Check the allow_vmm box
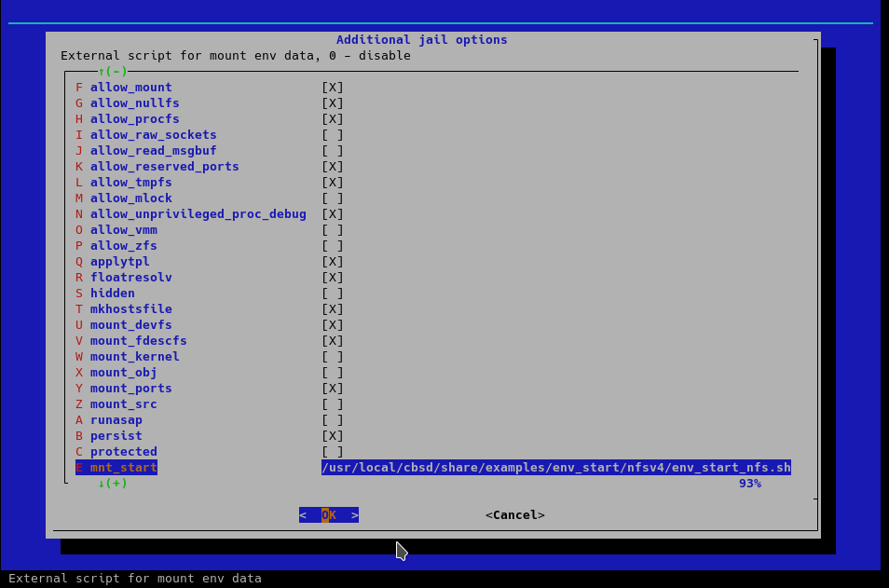 click(333, 230)
